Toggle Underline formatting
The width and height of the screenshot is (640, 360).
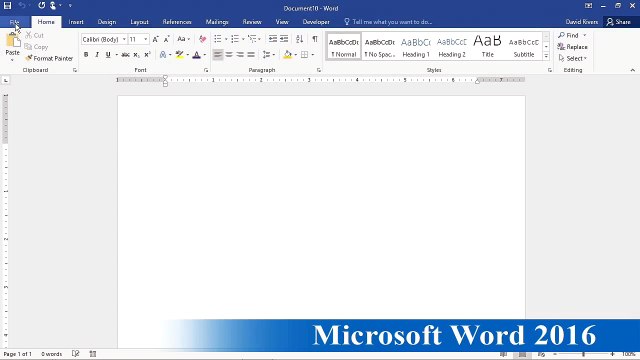108,55
